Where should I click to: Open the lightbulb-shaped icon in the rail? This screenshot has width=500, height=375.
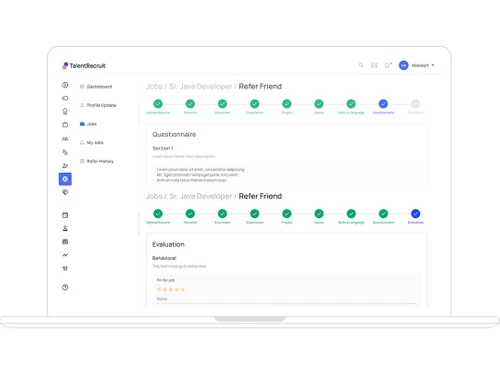[65, 111]
